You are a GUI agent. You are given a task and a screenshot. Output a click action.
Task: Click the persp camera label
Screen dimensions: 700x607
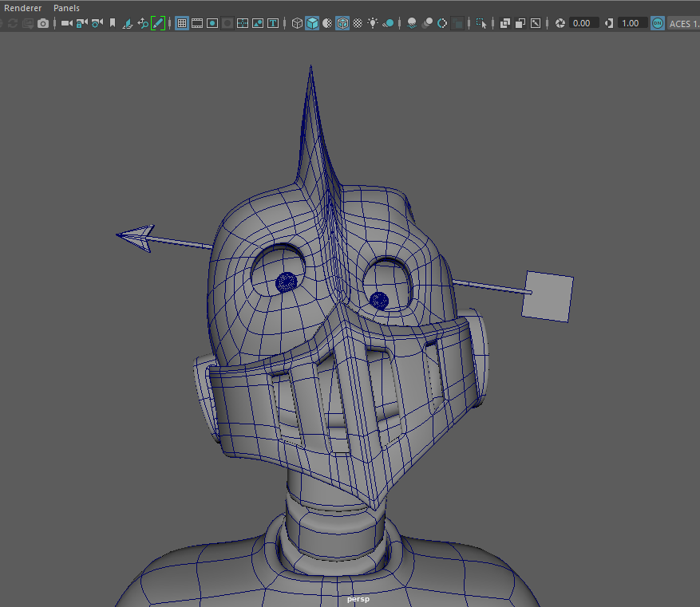point(358,599)
